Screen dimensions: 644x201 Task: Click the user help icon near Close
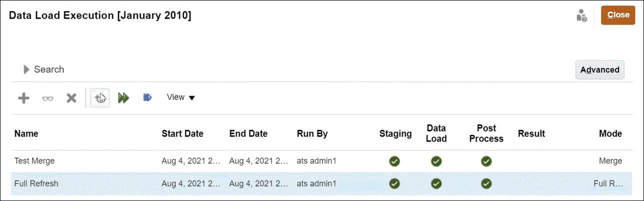(581, 15)
